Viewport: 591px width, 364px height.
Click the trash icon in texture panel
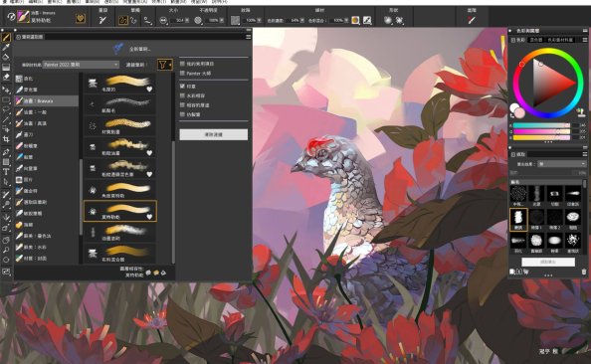tap(584, 272)
